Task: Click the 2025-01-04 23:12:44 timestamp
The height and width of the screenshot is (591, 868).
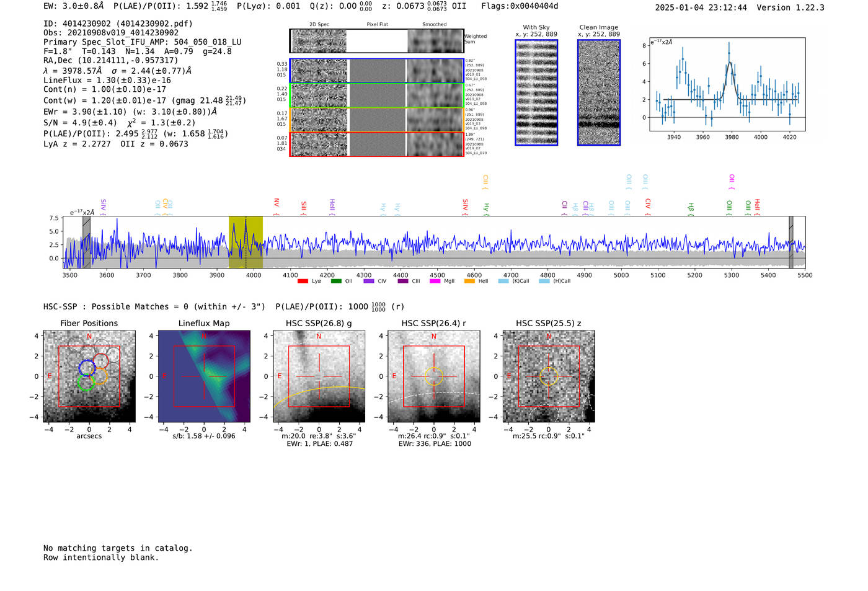Action: point(701,7)
